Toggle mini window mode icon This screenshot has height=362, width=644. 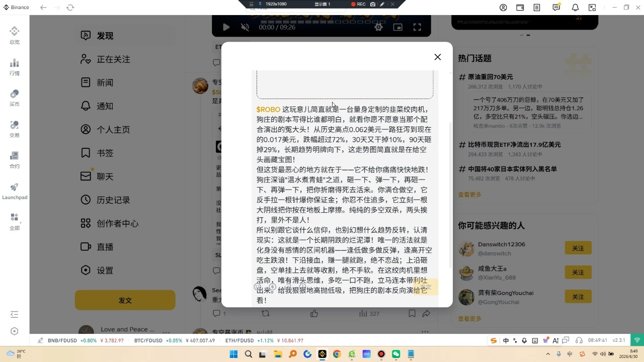pyautogui.click(x=592, y=8)
